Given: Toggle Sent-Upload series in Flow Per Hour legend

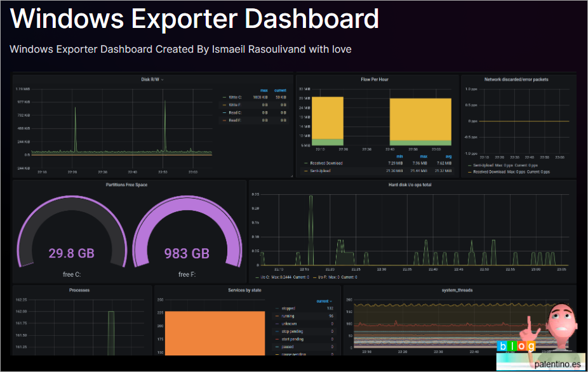Looking at the screenshot, I should coord(321,171).
